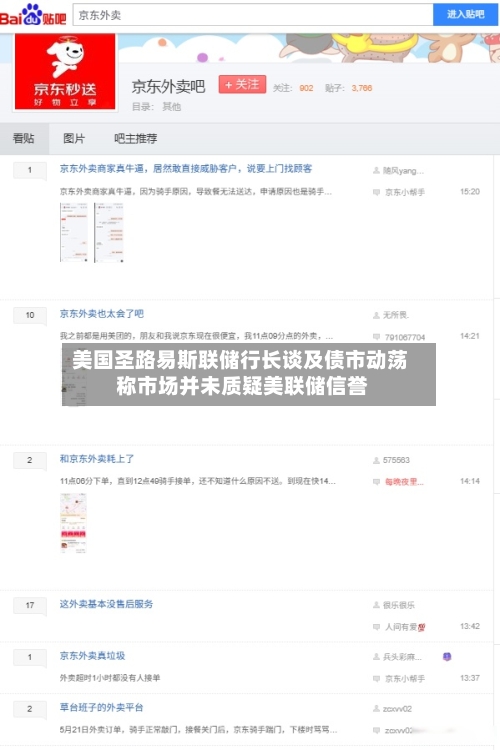This screenshot has height=750, width=500.
Task: Click author icon beside zcxvv02
Action: click(x=376, y=709)
